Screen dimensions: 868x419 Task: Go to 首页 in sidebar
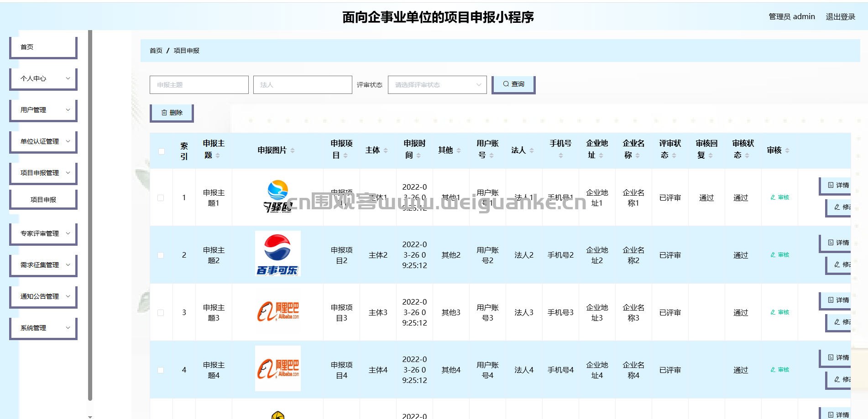(x=43, y=47)
